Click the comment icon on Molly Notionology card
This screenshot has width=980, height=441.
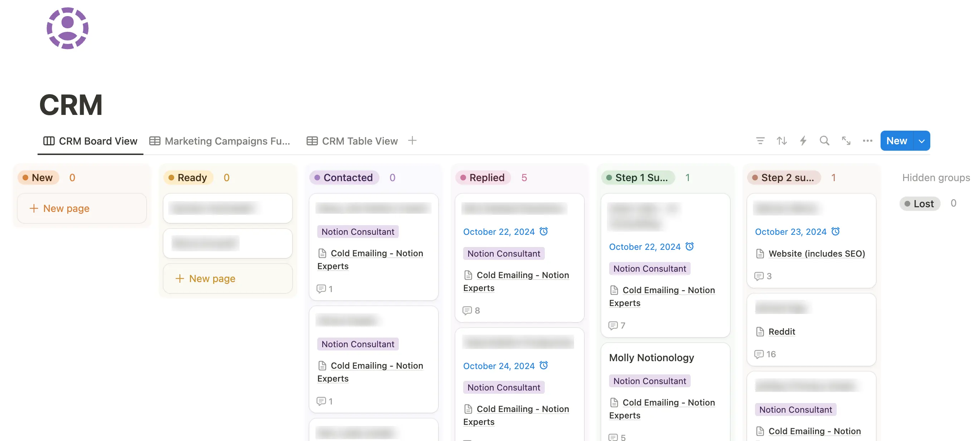point(613,437)
